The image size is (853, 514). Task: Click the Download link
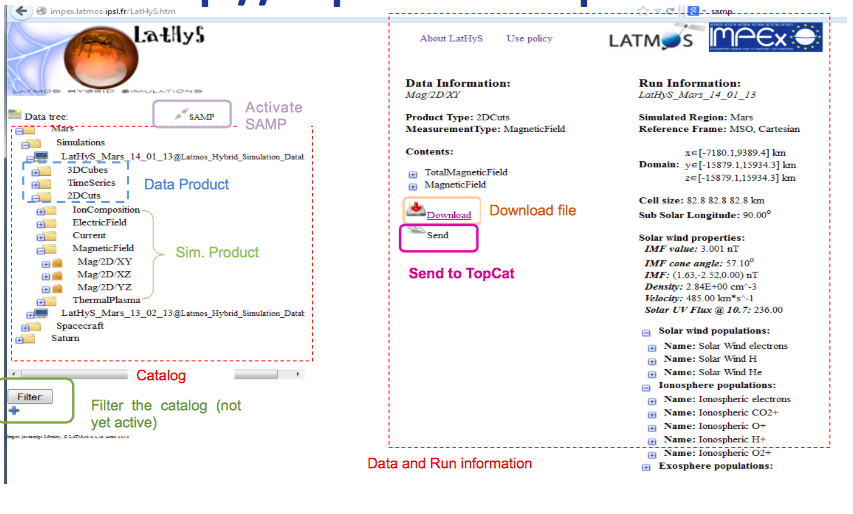(449, 215)
